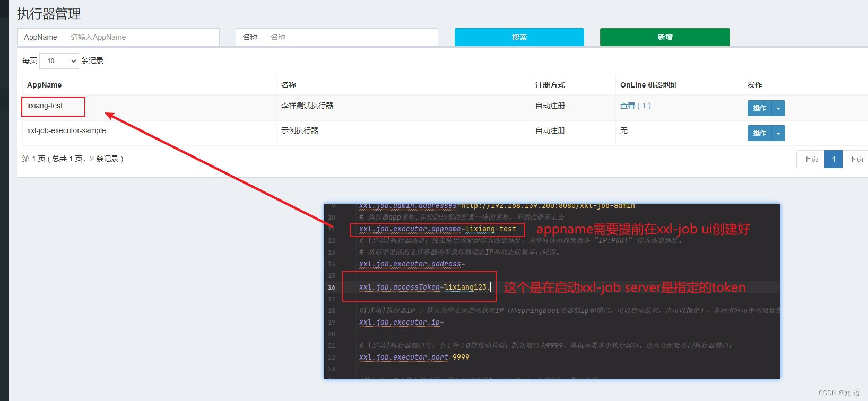Click line number 16 in the editor gutter

(x=332, y=287)
